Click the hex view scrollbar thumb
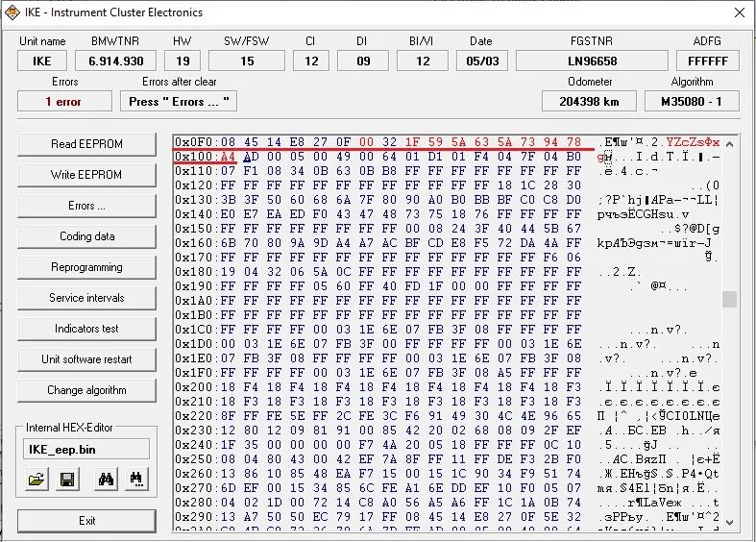Viewport: 756px width, 542px height. point(729,299)
